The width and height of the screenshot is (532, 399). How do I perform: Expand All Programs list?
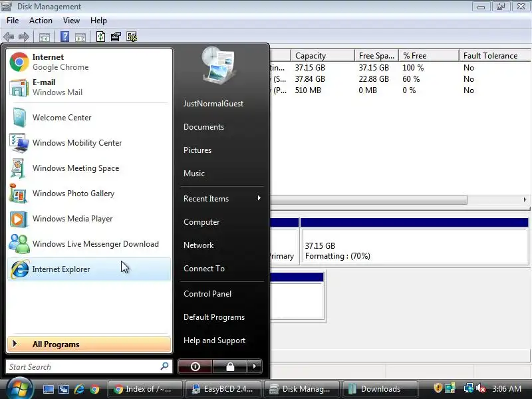[x=89, y=344]
